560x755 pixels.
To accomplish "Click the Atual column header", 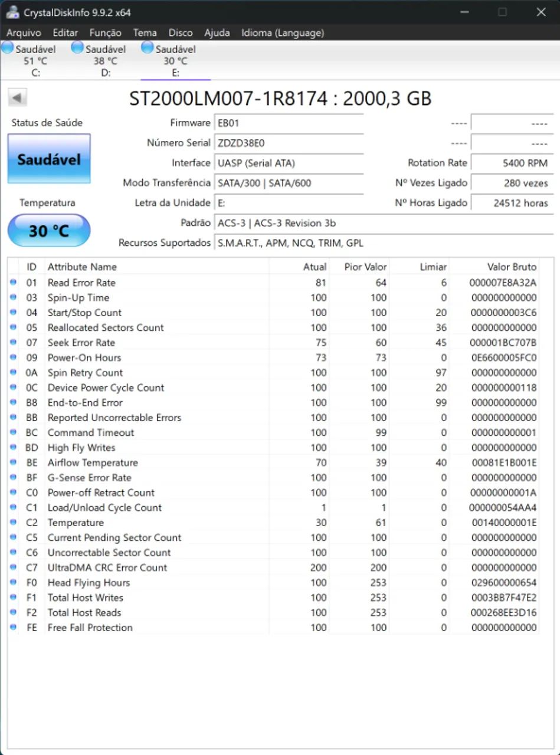I will click(299, 267).
